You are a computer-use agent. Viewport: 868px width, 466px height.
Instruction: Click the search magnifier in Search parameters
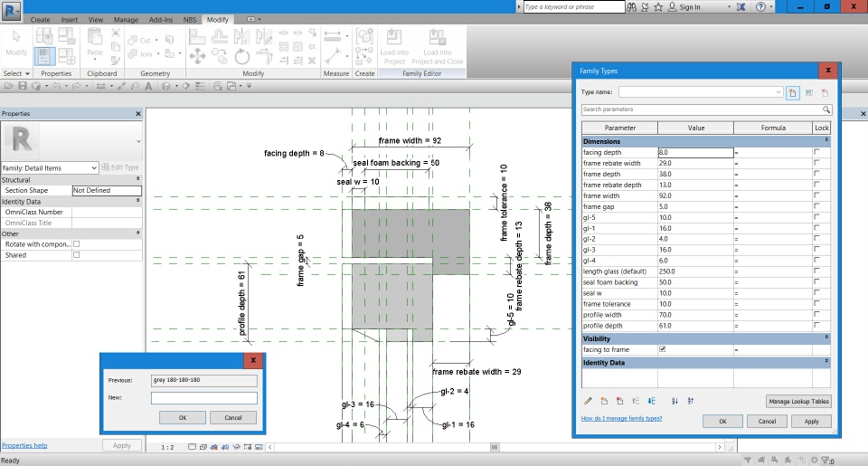825,109
